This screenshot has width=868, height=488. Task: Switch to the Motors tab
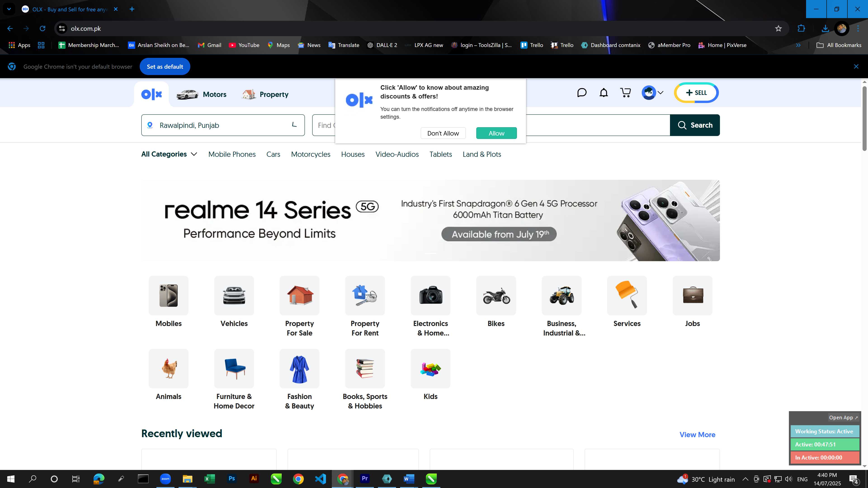(x=201, y=94)
